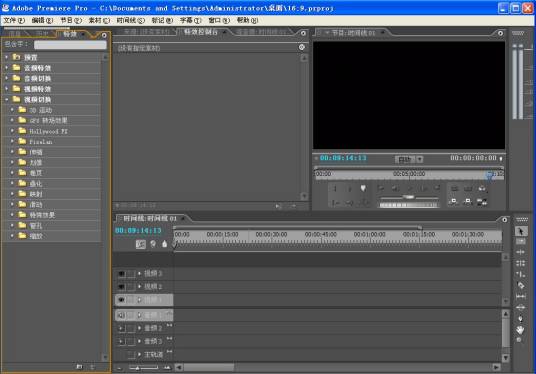Click delete icon at Effects panel bottom
The image size is (536, 374).
[x=92, y=367]
